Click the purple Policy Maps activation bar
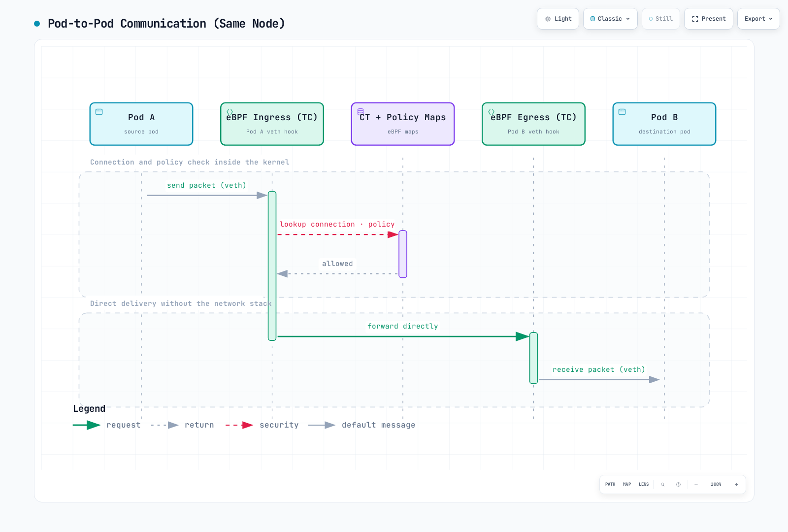 pos(403,254)
